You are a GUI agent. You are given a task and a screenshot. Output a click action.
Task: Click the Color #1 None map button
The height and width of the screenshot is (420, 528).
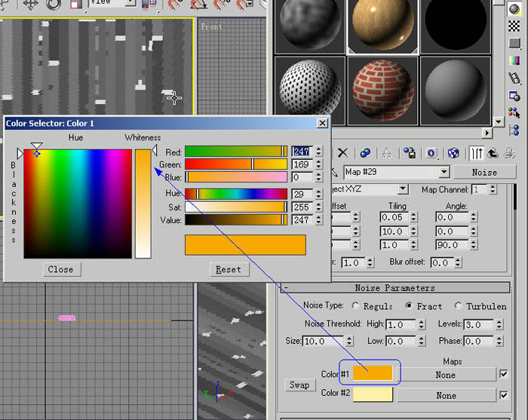click(x=446, y=375)
